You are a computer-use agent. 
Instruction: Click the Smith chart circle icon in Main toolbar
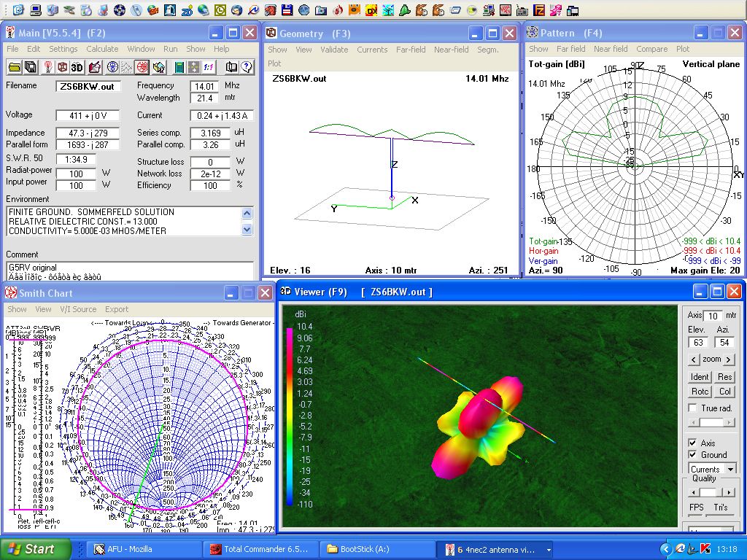142,67
